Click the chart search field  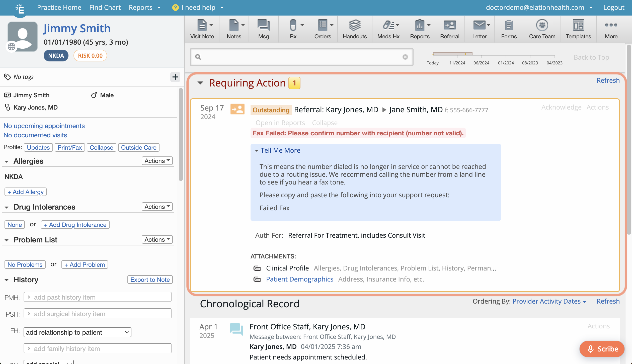pyautogui.click(x=301, y=57)
